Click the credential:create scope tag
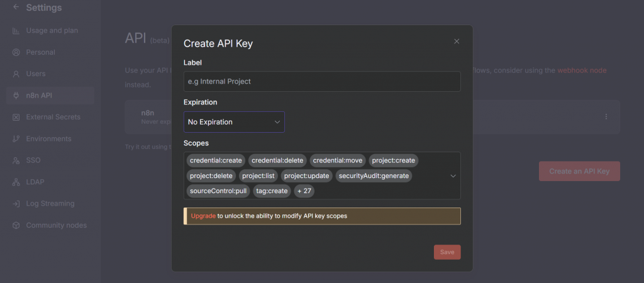 (216, 160)
